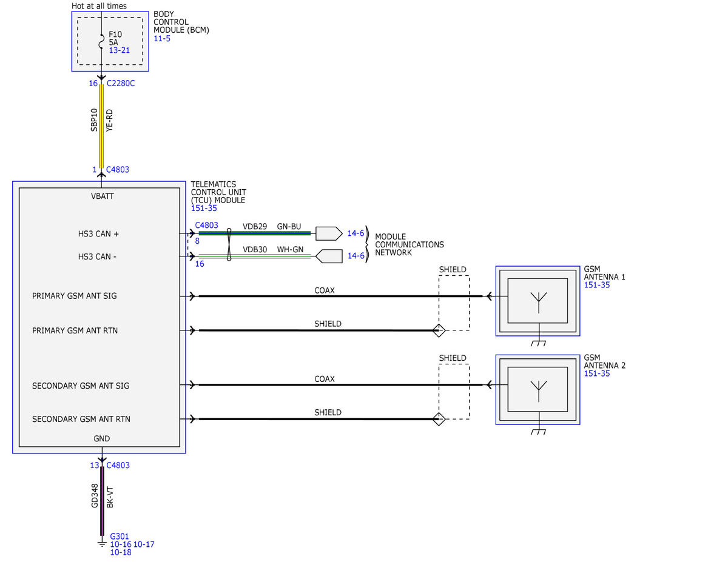This screenshot has width=728, height=562.
Task: Click the 'TELEMATICS CONTROL UNIT (TCU) MODULE' title
Action: pos(218,192)
